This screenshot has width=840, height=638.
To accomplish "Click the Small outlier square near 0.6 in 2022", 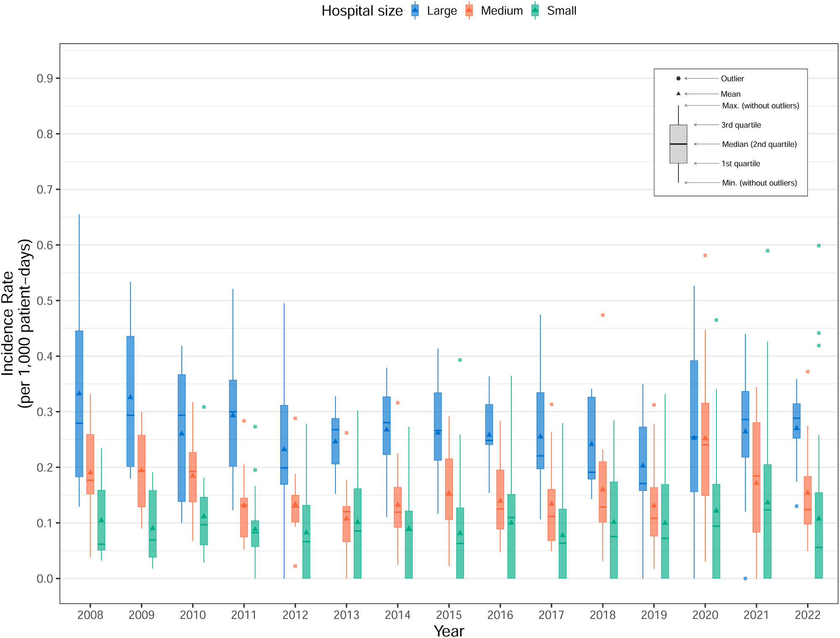I will (x=819, y=245).
